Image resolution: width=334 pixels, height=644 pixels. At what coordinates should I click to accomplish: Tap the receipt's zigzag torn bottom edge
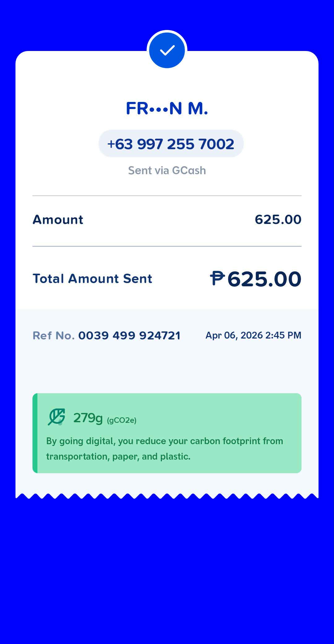coord(167,496)
